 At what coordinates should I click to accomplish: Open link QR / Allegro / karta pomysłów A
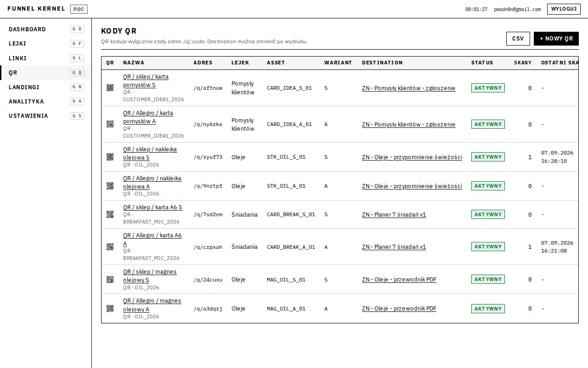[148, 117]
